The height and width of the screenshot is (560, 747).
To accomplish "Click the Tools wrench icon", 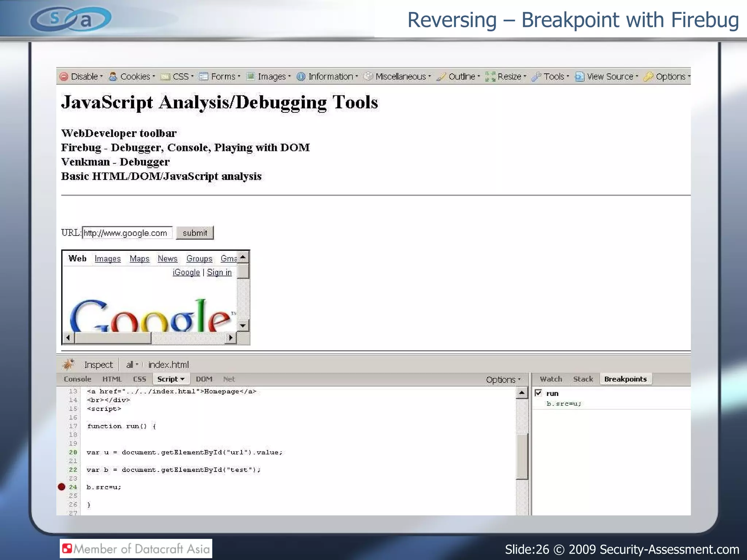I will tap(536, 77).
